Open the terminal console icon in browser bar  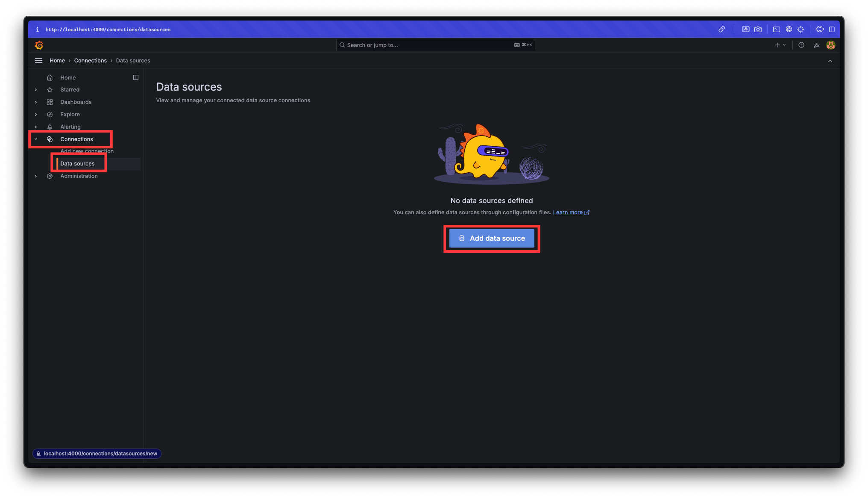[777, 30]
